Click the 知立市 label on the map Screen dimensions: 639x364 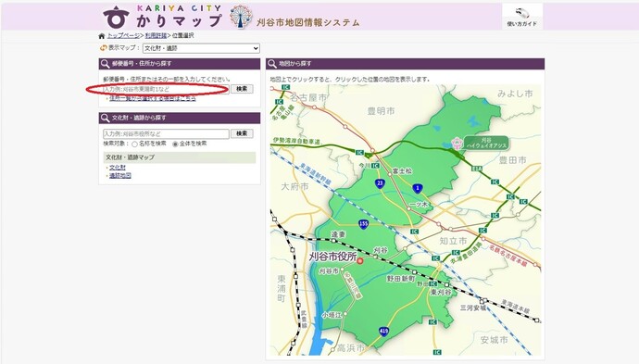(453, 242)
